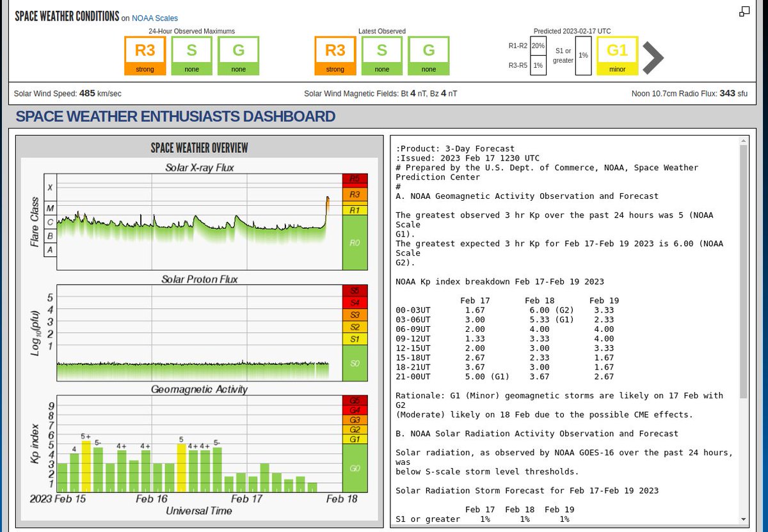Click the Latest Observed R3 strong box
This screenshot has width=768, height=532.
[x=335, y=56]
